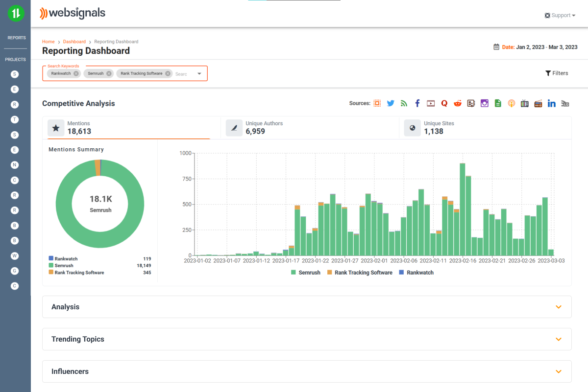Toggle the video source icon
Image resolution: width=588 pixels, height=392 pixels.
(x=431, y=103)
